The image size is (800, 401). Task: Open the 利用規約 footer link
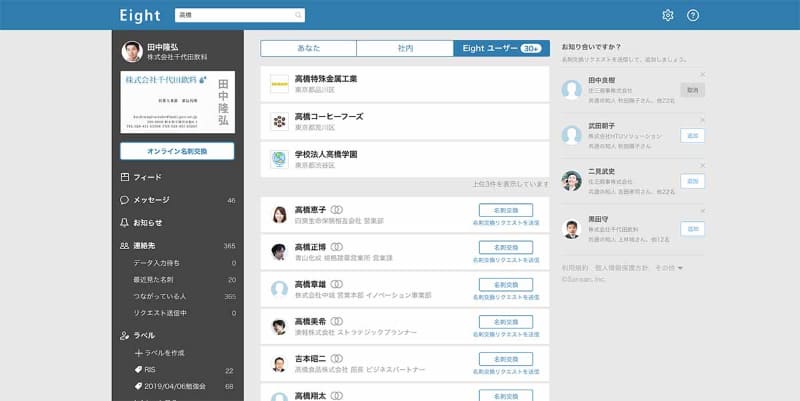(575, 268)
